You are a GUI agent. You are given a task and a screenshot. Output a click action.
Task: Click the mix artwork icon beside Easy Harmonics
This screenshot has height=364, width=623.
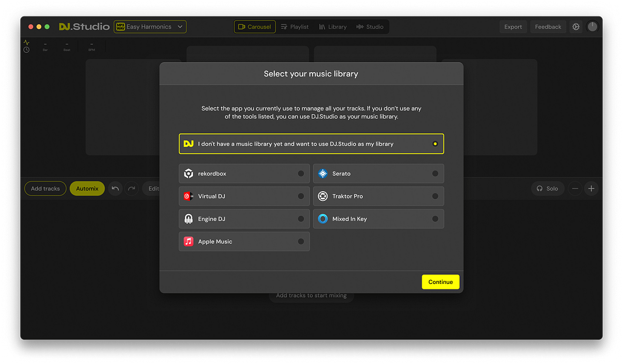pyautogui.click(x=120, y=27)
